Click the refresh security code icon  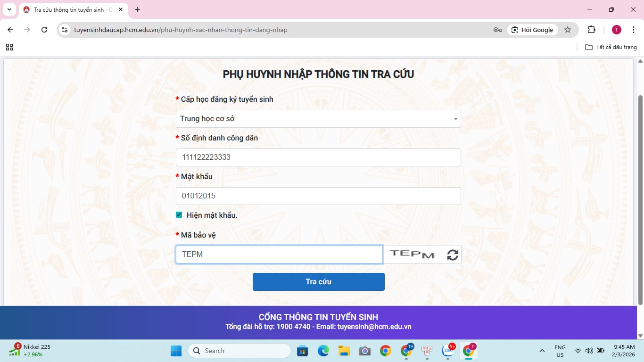453,255
